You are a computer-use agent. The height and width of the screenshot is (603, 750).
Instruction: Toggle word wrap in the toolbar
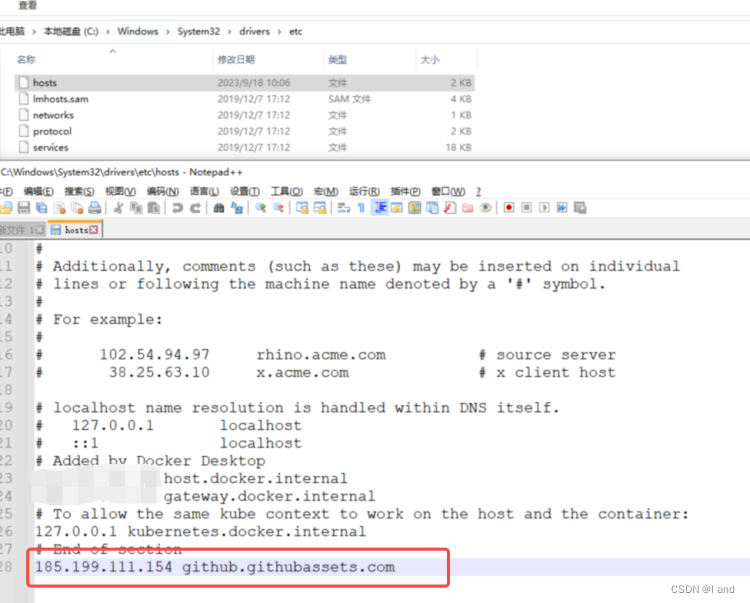pyautogui.click(x=343, y=208)
